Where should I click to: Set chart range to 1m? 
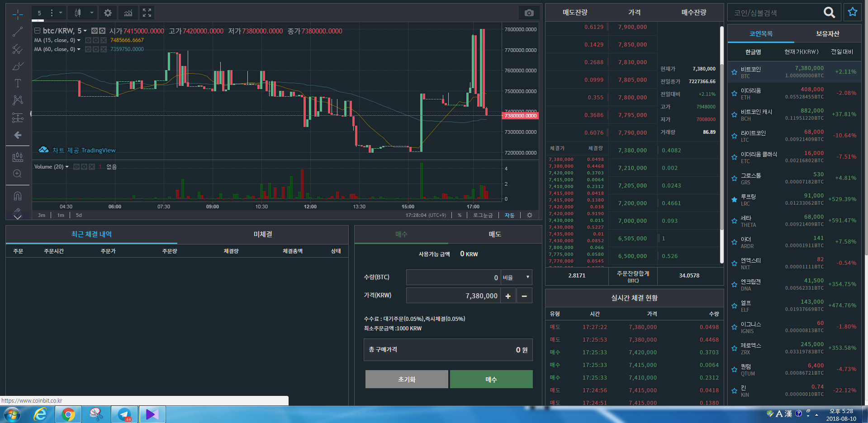pos(61,215)
